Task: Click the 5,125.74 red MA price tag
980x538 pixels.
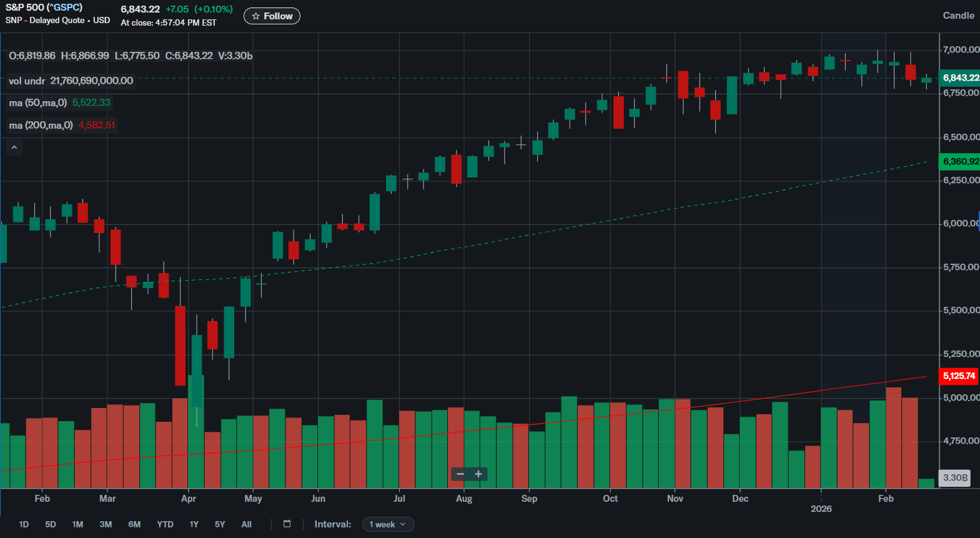Action: point(959,376)
